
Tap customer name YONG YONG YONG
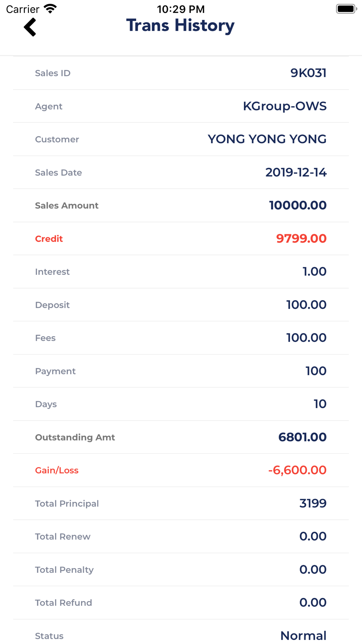coord(267,139)
